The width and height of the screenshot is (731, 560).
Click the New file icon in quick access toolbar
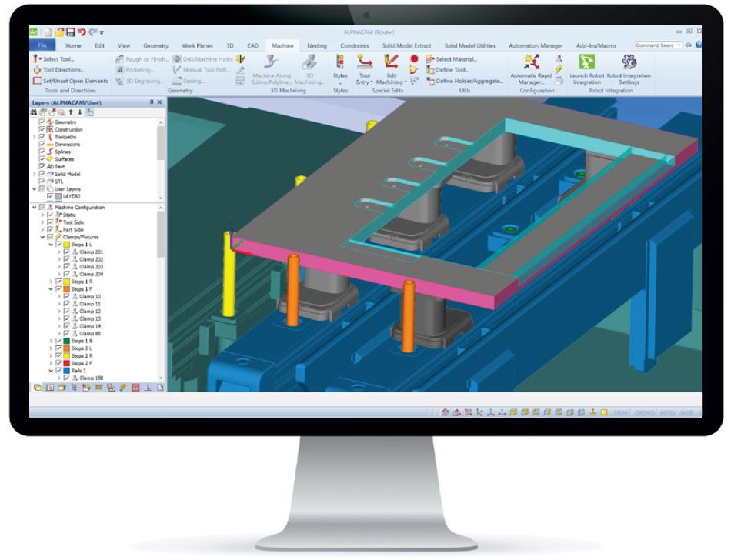click(x=48, y=32)
